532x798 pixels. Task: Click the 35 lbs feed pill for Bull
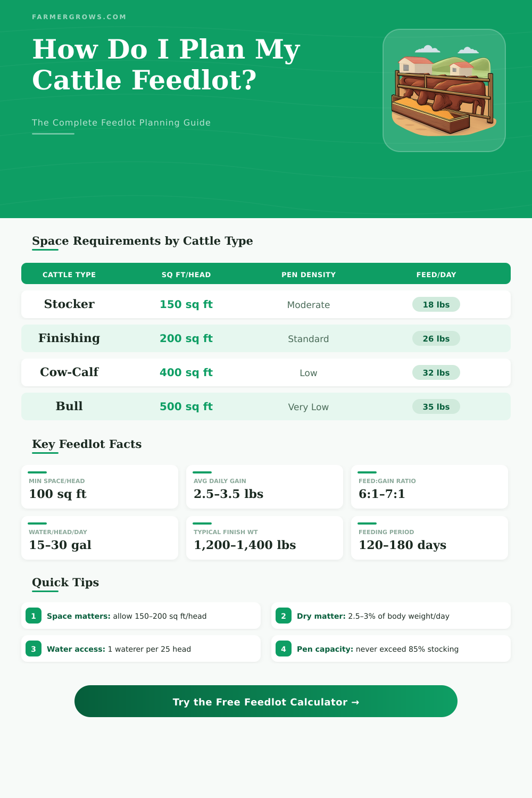436,406
